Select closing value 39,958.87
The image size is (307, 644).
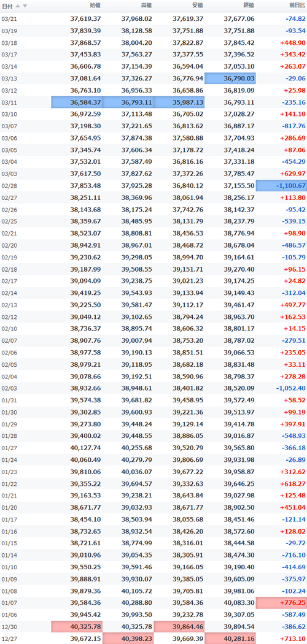(x=239, y=472)
